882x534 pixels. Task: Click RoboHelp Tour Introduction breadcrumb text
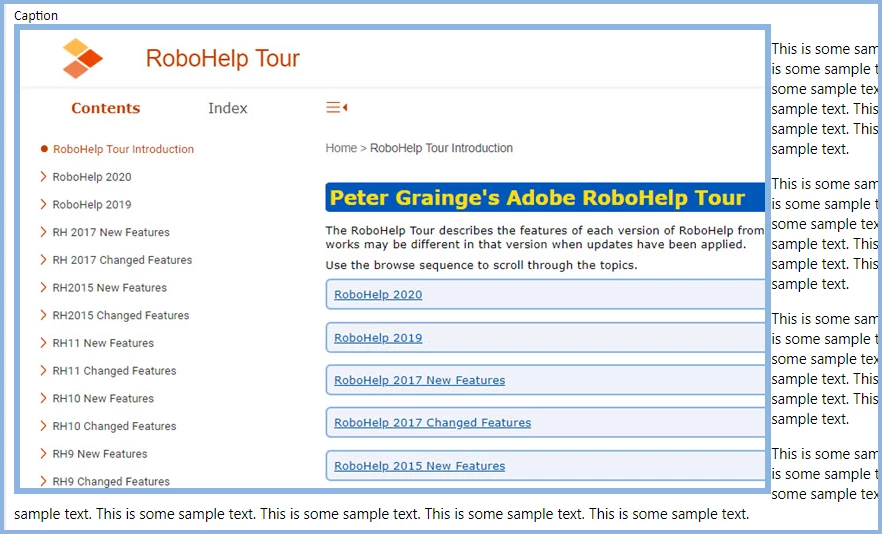click(441, 148)
